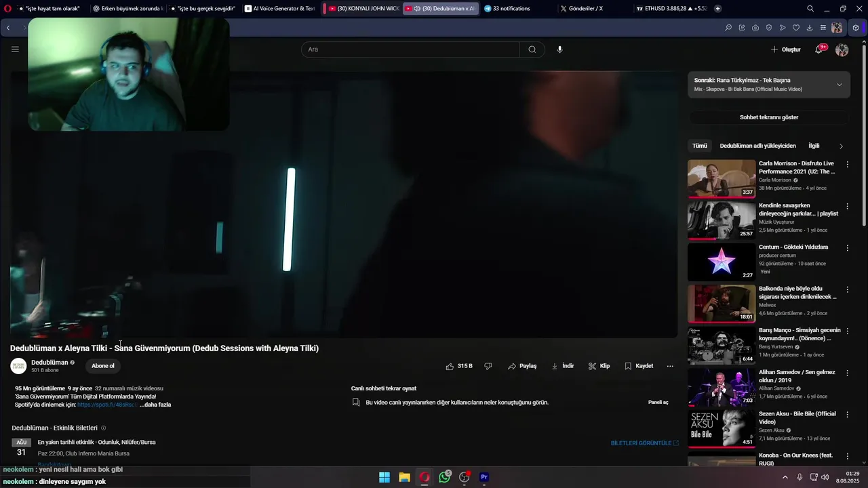The width and height of the screenshot is (868, 488).
Task: Open Opera easy setup sliders icon
Action: (x=823, y=28)
